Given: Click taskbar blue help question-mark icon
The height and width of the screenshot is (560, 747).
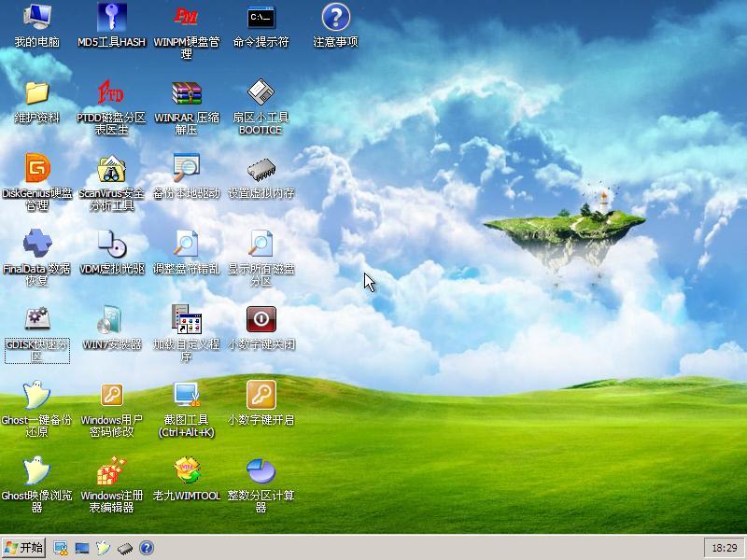Looking at the screenshot, I should coord(147,548).
